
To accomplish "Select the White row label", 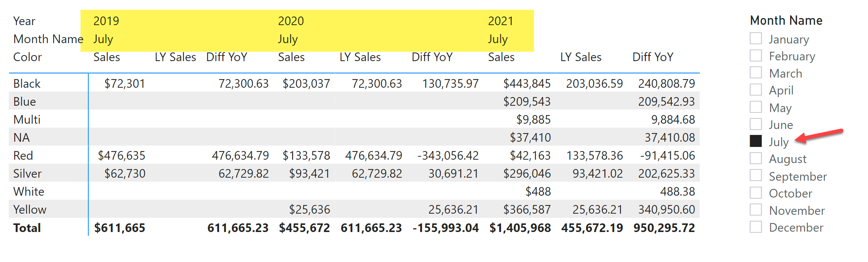I will coord(28,192).
